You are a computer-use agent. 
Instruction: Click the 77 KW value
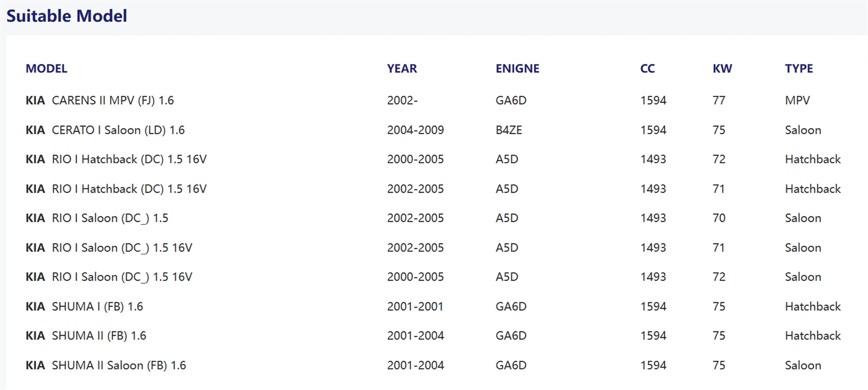click(719, 100)
